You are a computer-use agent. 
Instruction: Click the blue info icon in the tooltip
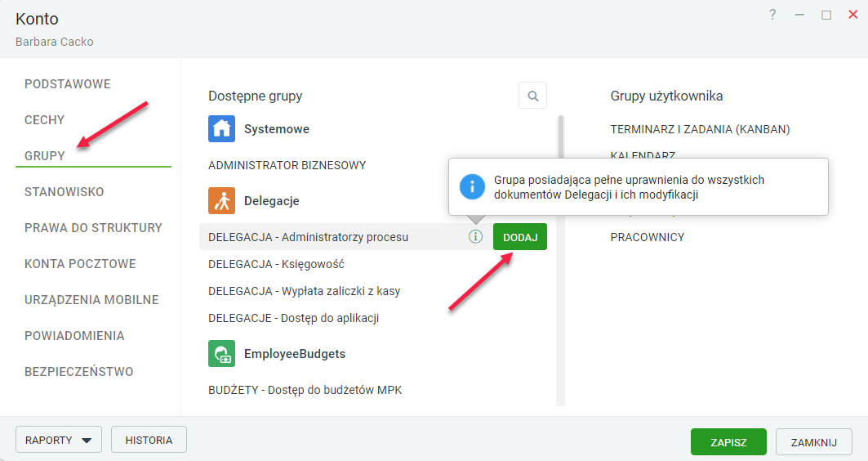click(x=472, y=186)
